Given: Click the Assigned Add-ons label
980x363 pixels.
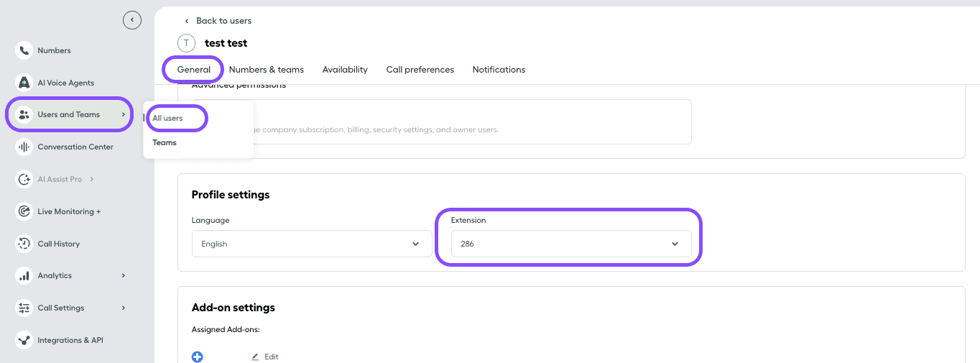Looking at the screenshot, I should click(x=226, y=330).
